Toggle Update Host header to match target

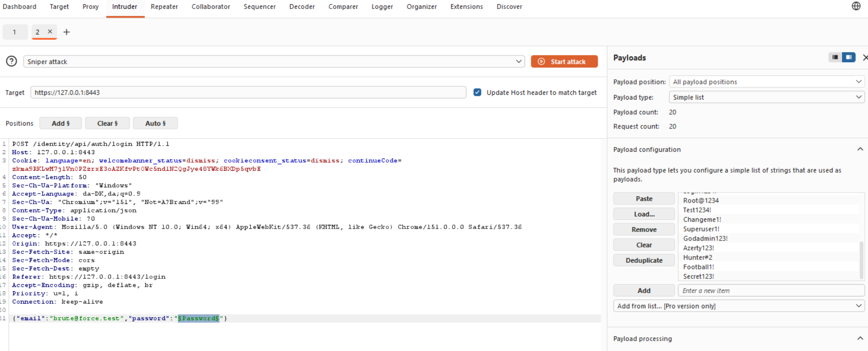point(478,92)
